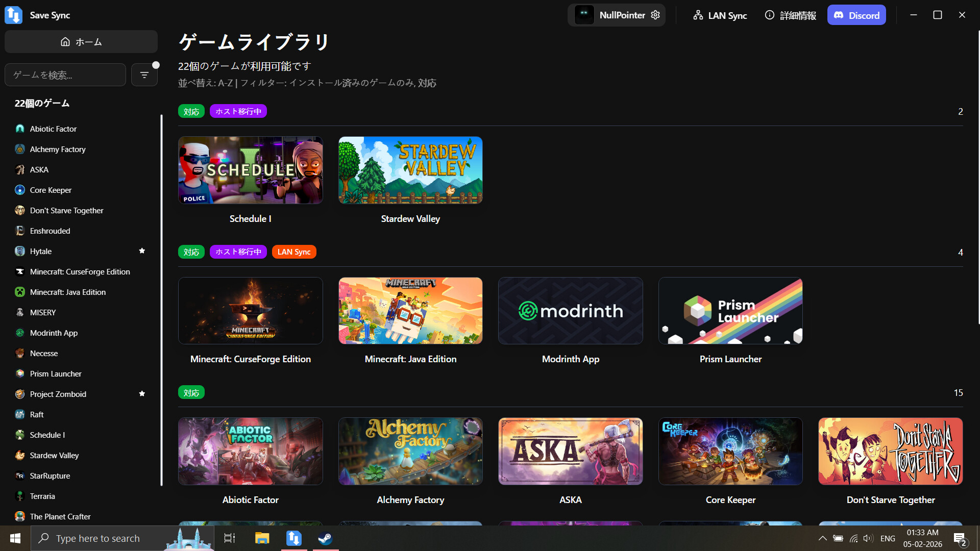Click the Necesse sidebar icon
Image resolution: width=980 pixels, height=551 pixels.
20,353
